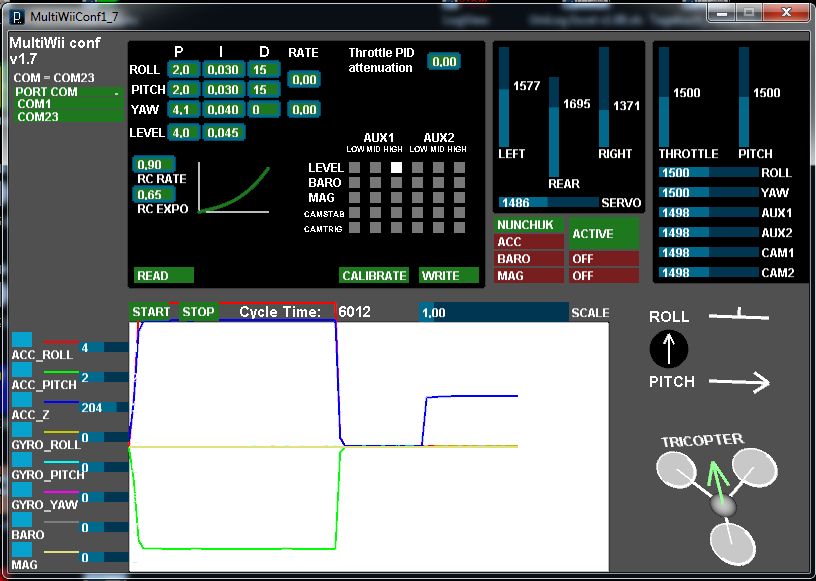
Task: Click the CALIBRATE button
Action: [374, 275]
